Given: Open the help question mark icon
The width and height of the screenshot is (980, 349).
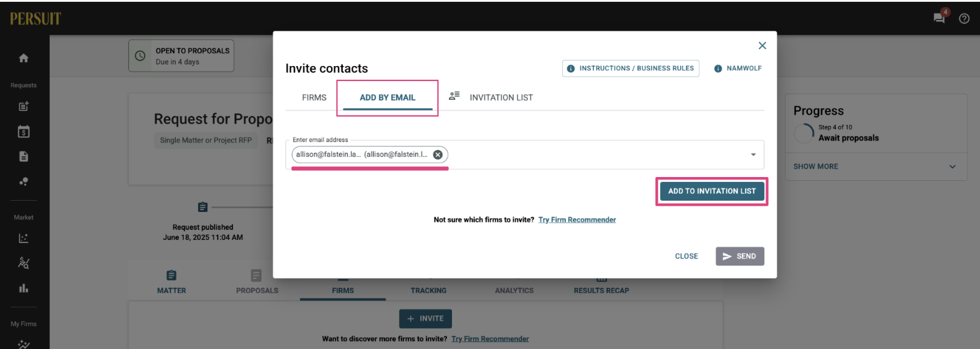Looking at the screenshot, I should click(964, 19).
